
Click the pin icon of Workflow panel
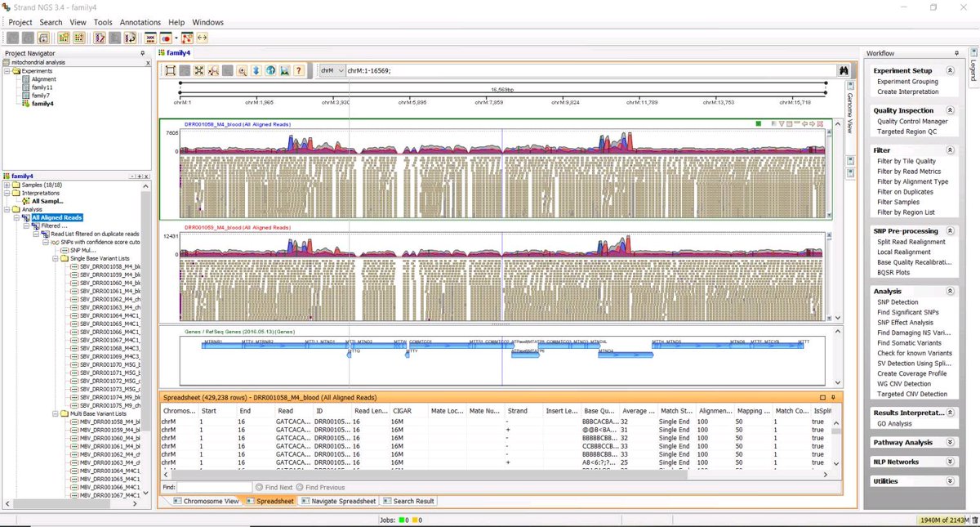(x=957, y=53)
